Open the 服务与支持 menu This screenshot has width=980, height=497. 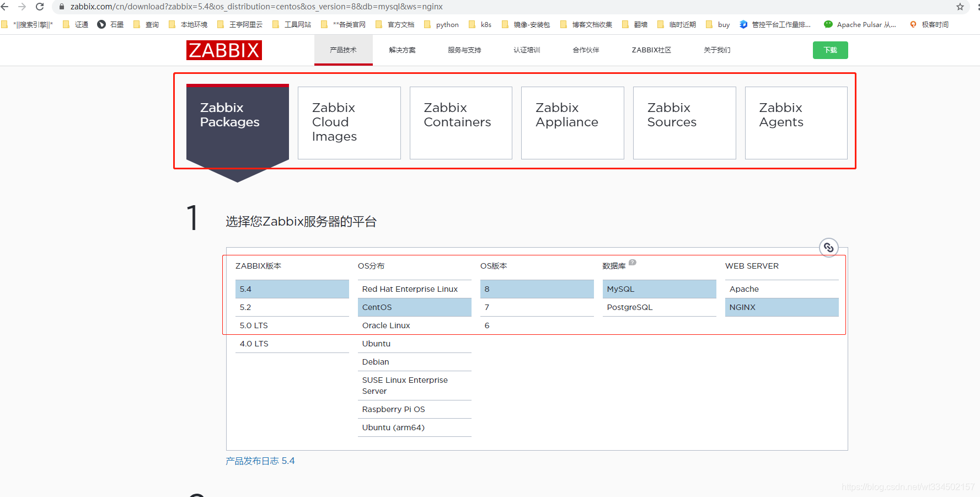464,50
